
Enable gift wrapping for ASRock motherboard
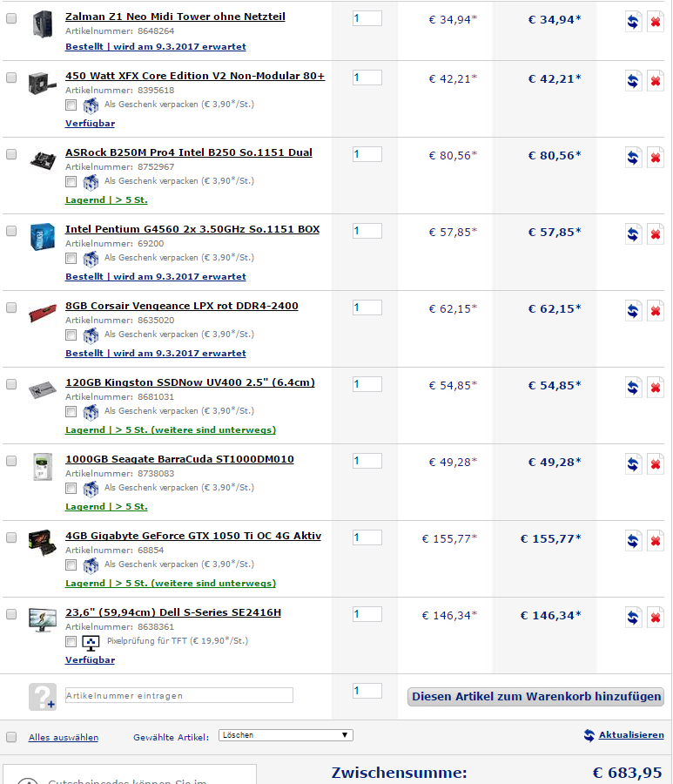(x=71, y=181)
